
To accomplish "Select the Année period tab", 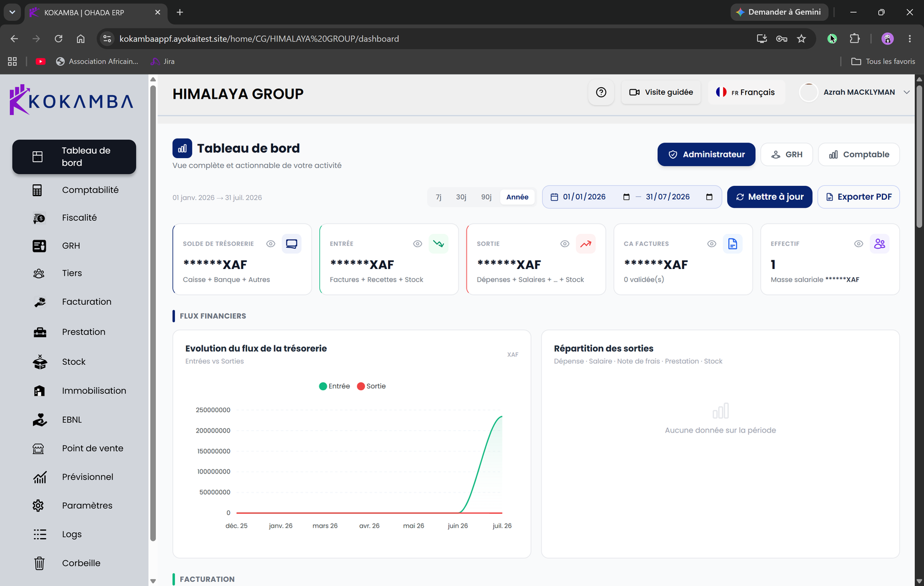I will [517, 197].
